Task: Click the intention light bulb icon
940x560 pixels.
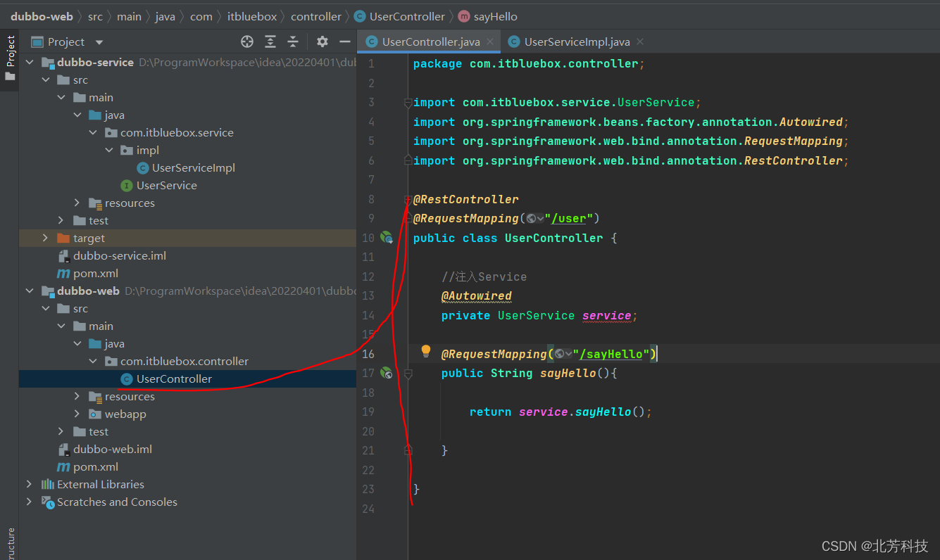Action: click(425, 351)
